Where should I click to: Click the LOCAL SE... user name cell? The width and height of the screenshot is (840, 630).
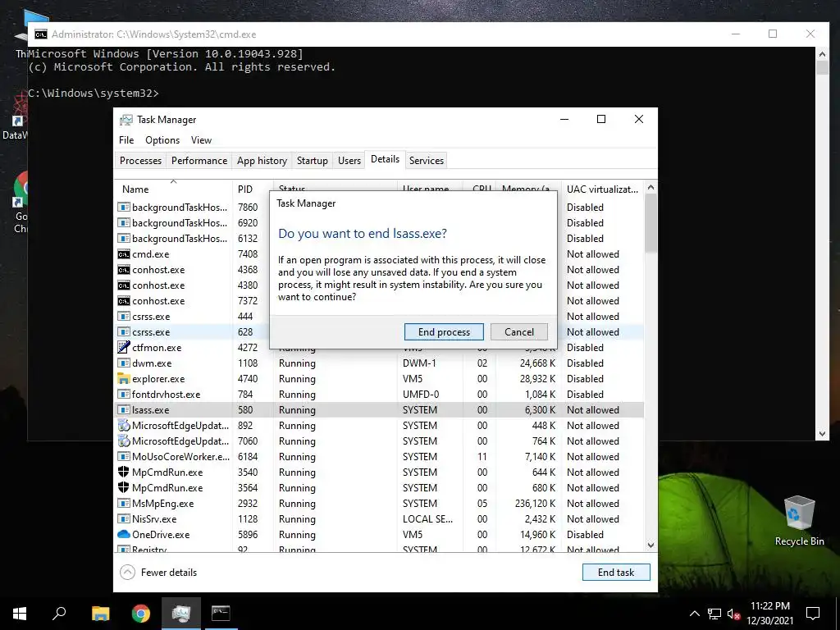(427, 518)
